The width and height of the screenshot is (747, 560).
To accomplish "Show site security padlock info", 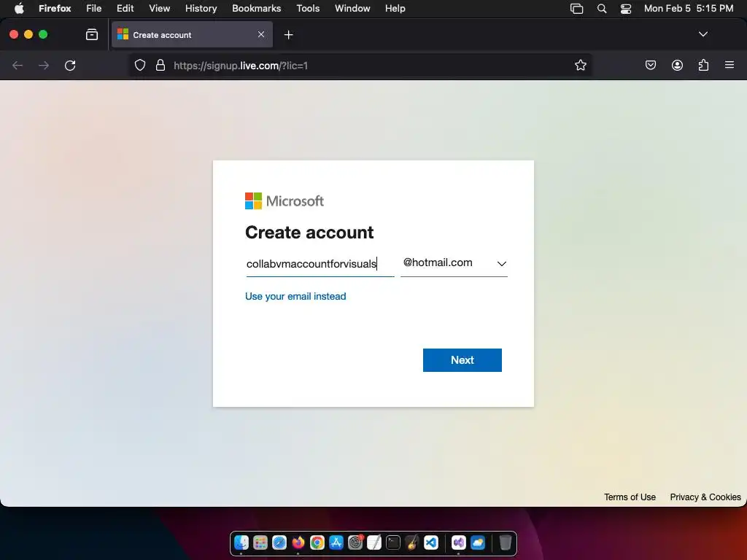I will (x=160, y=65).
